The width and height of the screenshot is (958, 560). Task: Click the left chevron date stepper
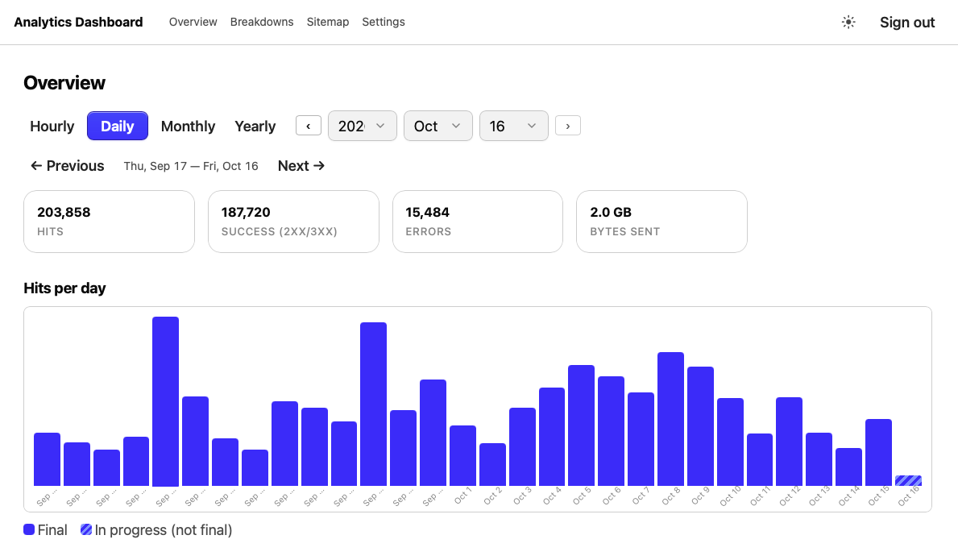pos(309,126)
